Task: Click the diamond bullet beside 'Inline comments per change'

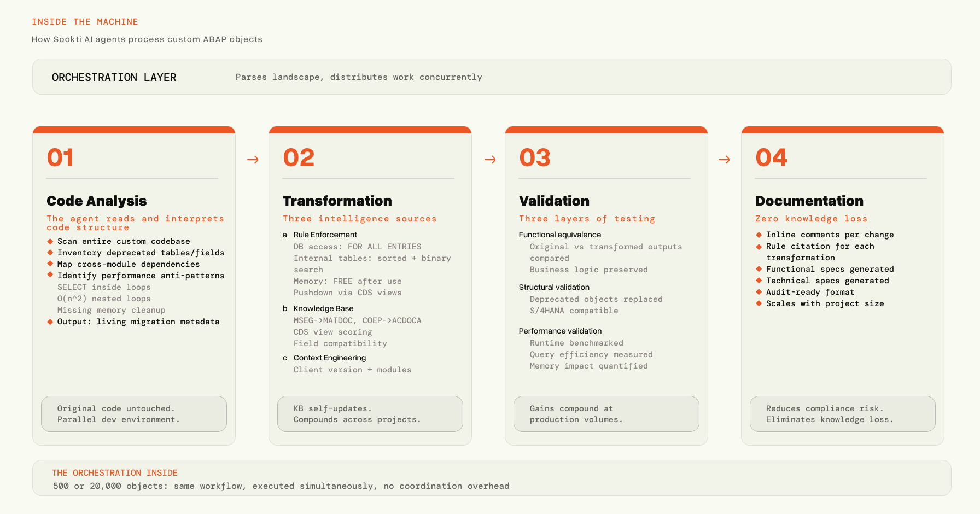Action: click(759, 235)
